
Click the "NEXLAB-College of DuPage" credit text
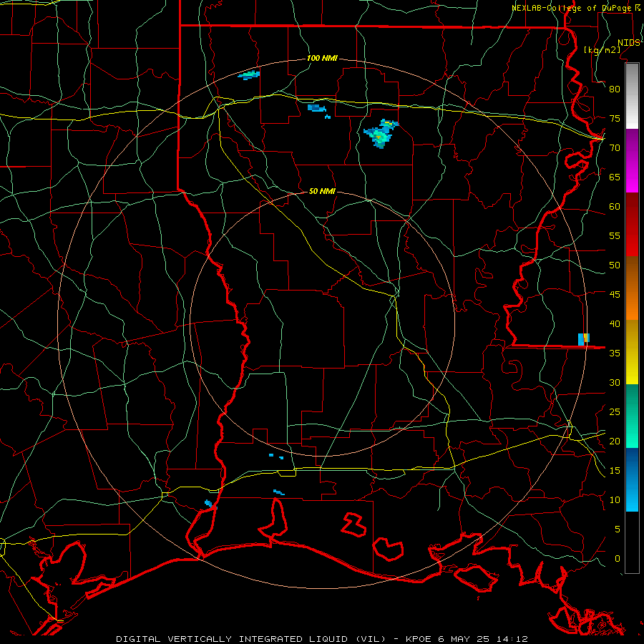[x=572, y=8]
